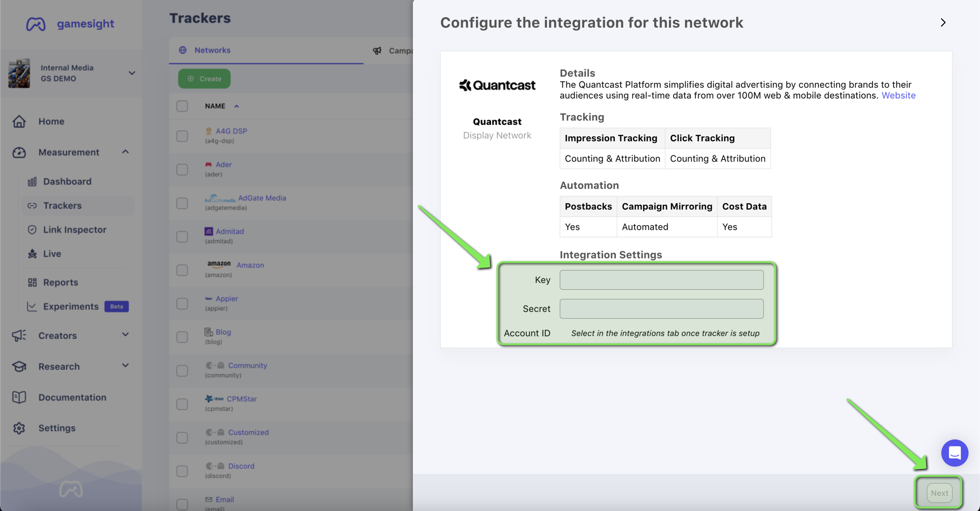Click the Campaigns megaphone tab icon
This screenshot has width=980, height=511.
[377, 50]
